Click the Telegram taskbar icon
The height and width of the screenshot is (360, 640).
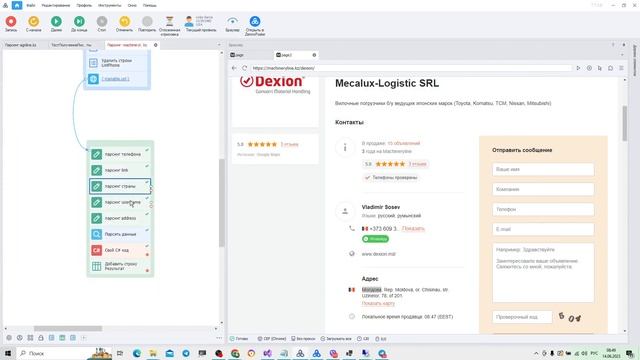(x=186, y=353)
